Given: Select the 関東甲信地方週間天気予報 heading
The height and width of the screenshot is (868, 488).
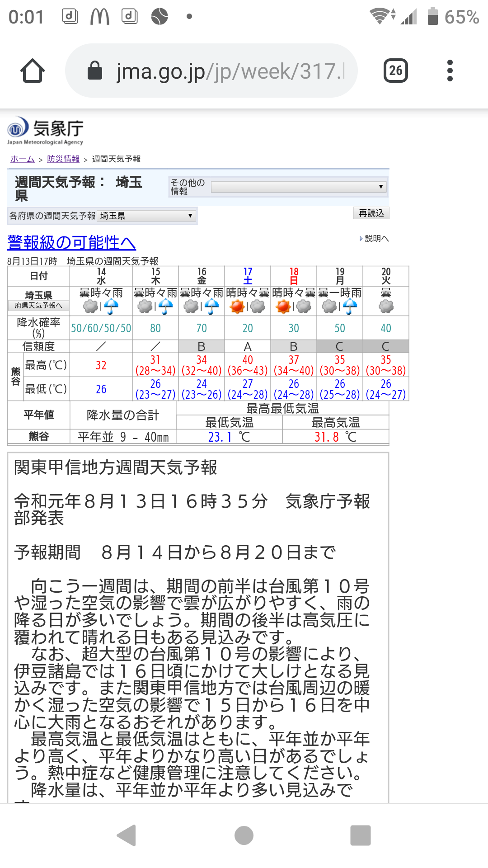Looking at the screenshot, I should coord(116,467).
